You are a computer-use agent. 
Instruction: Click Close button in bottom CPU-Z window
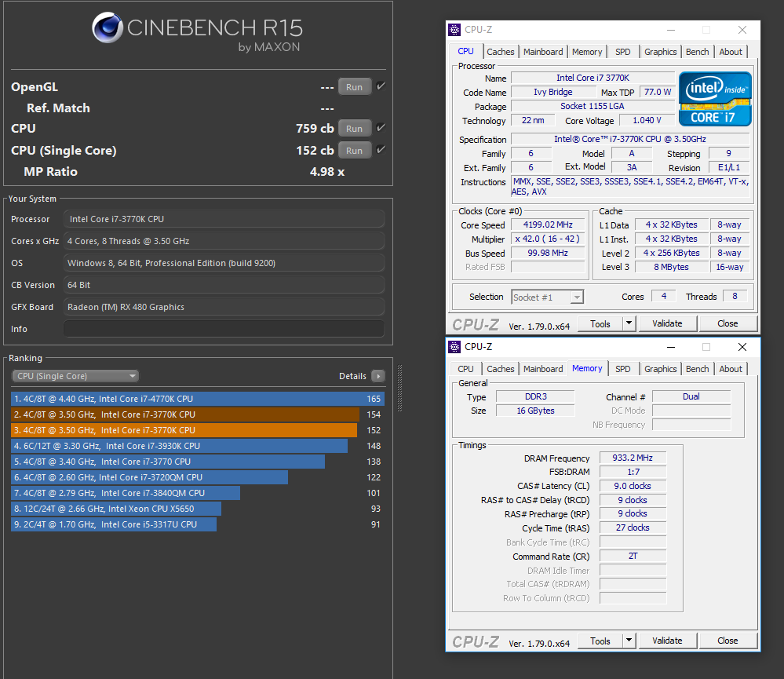click(727, 641)
